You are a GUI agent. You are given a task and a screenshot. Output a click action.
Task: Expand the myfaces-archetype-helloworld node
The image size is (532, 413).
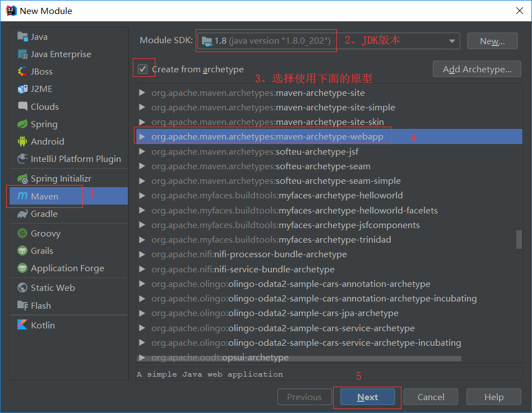[142, 196]
